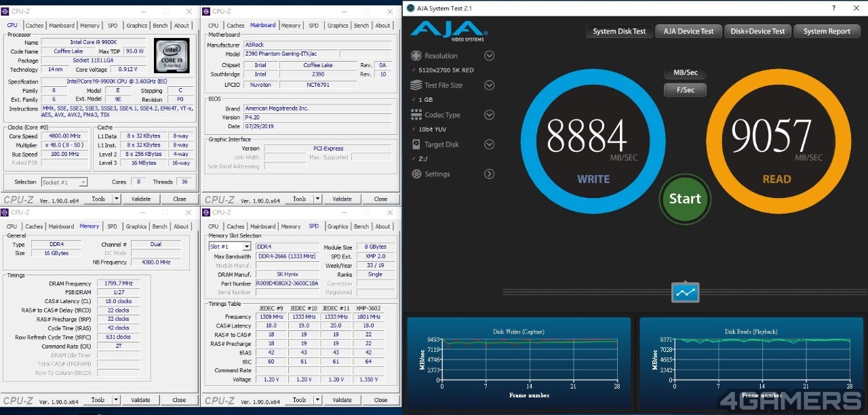Click the processor name field 'Intel Core i9 9900K'

point(95,42)
